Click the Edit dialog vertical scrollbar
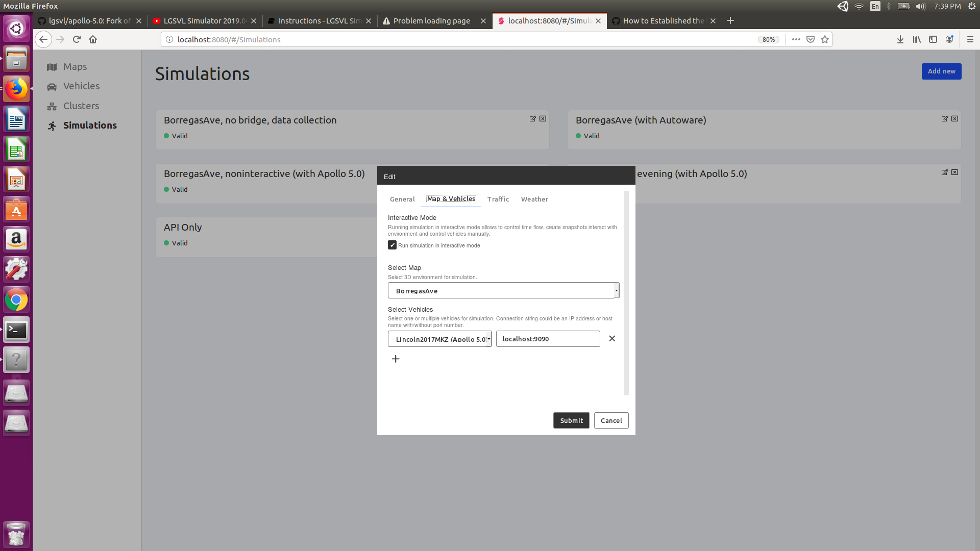This screenshot has height=551, width=980. pyautogui.click(x=626, y=293)
